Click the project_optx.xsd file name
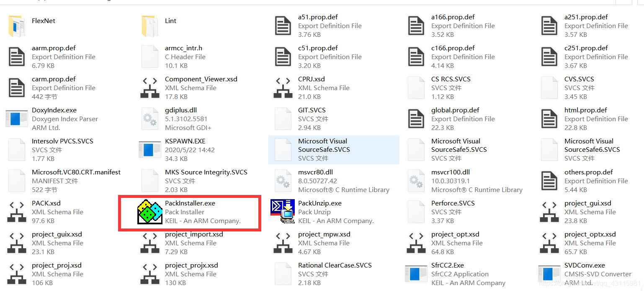The height and width of the screenshot is (291, 644). tap(590, 234)
